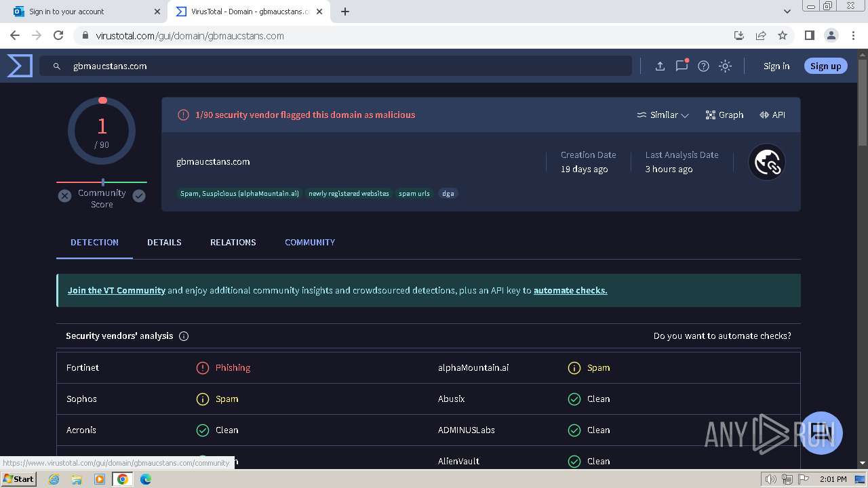Click the Spam info icon for alphaMountain.ai
Screen dimensions: 868x488
tap(574, 368)
